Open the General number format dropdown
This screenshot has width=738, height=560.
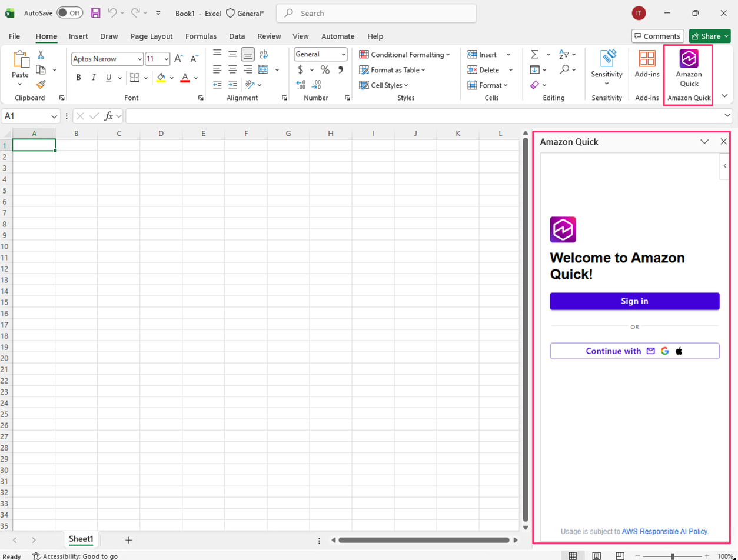(x=343, y=54)
